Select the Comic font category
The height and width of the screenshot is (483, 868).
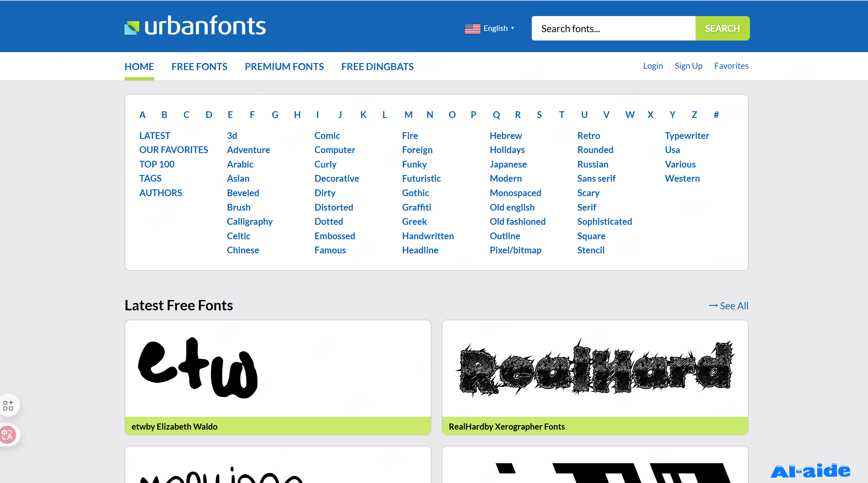coord(327,136)
